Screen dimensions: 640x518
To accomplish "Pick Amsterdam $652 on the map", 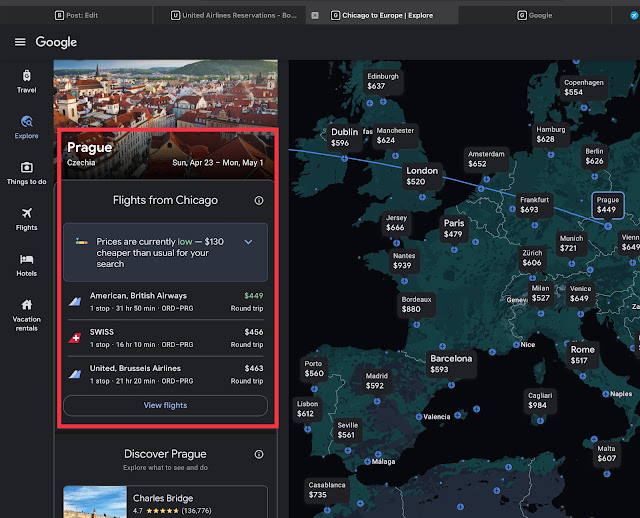I will click(486, 159).
